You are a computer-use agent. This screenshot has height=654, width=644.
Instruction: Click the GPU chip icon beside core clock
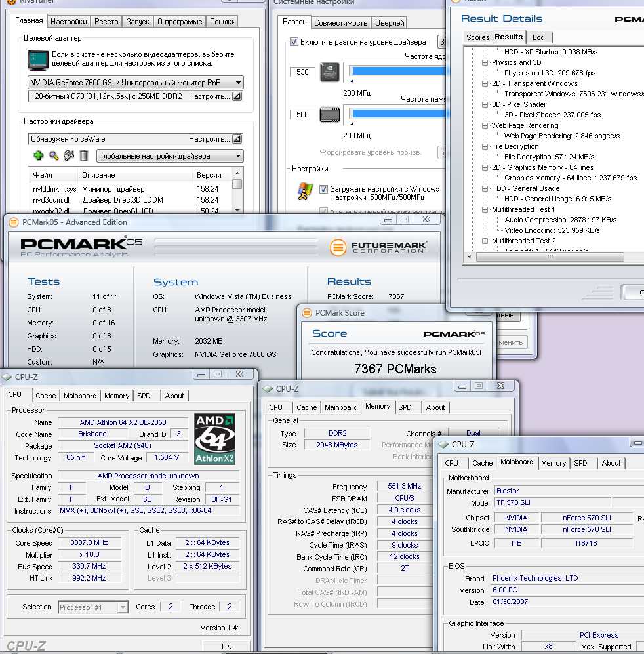329,72
